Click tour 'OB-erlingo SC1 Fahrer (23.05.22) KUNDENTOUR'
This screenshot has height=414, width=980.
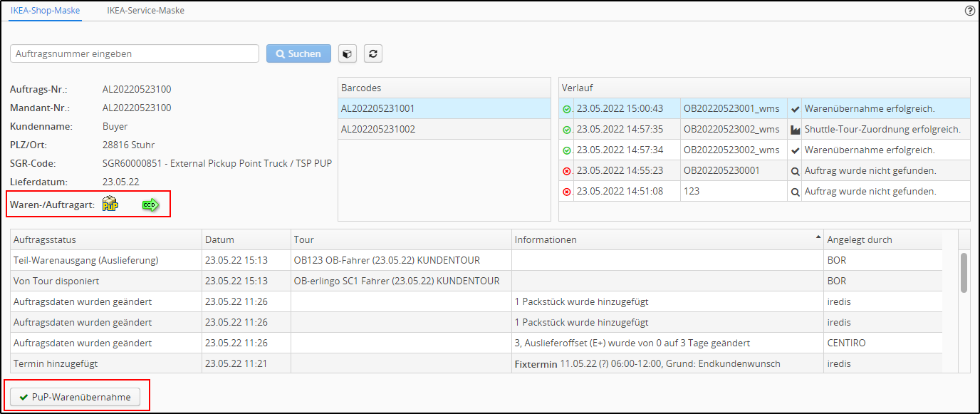click(x=397, y=281)
